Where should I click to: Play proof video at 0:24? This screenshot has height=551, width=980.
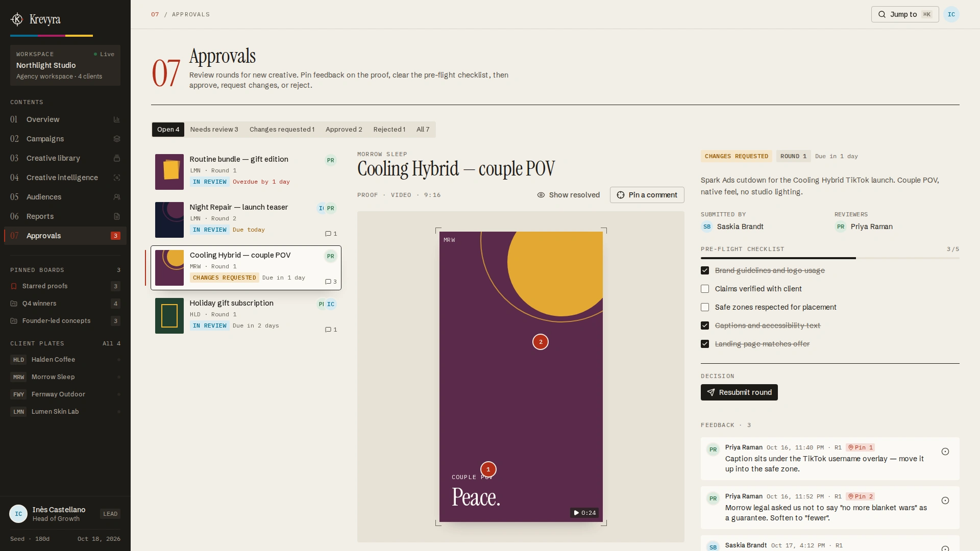584,513
